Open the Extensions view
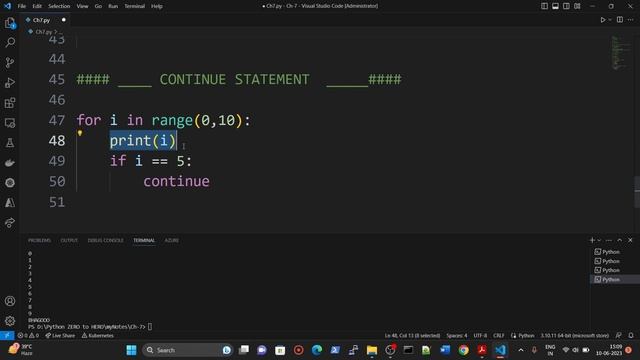This screenshot has width=640, height=360. pyautogui.click(x=10, y=102)
